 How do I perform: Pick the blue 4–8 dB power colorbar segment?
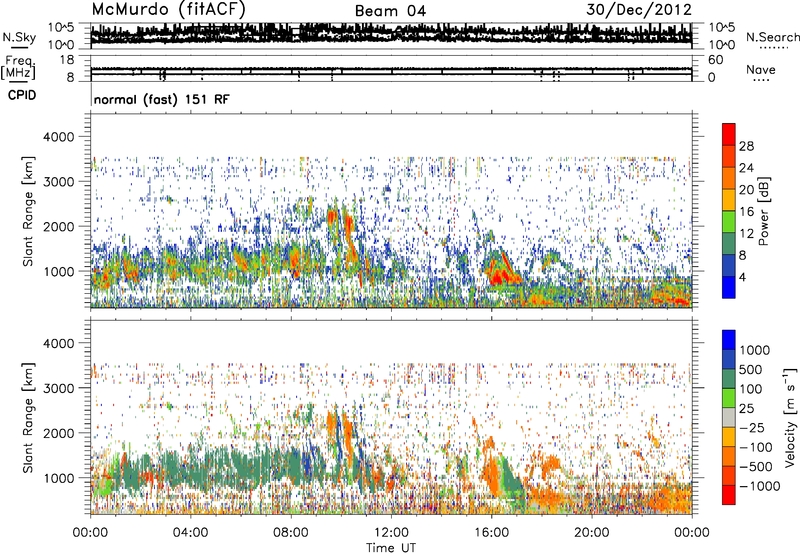(729, 265)
